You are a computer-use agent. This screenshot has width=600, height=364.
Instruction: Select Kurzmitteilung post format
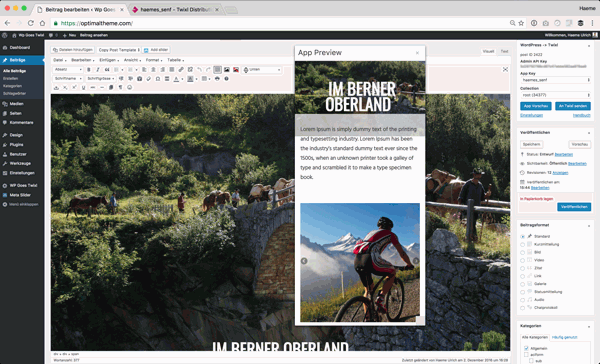522,244
